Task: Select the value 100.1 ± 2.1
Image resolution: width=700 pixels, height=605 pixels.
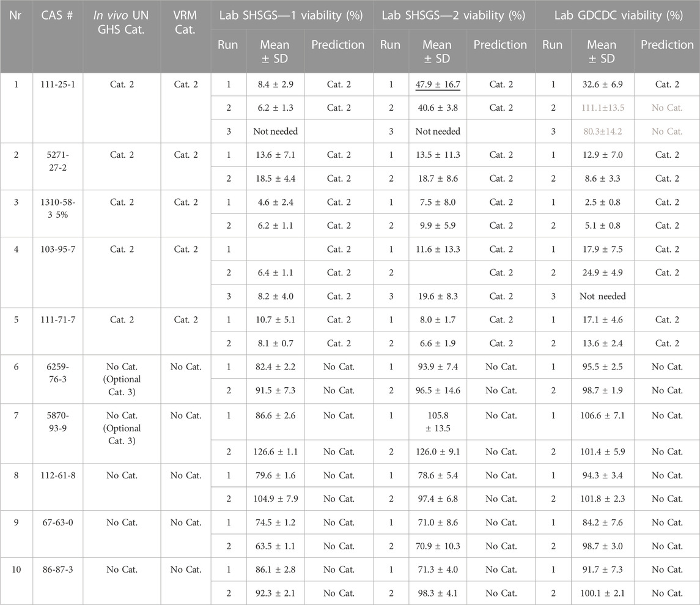Action: pyautogui.click(x=603, y=593)
